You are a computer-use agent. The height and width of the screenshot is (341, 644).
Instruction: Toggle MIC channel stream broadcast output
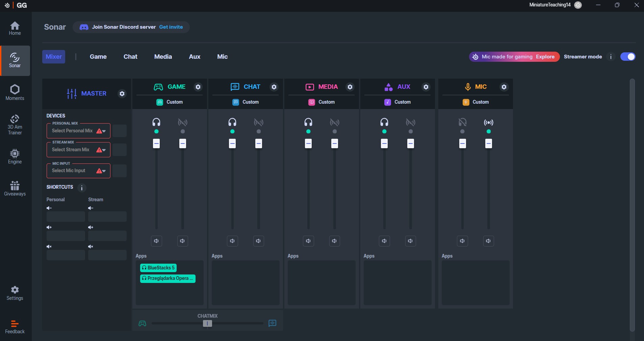[488, 122]
